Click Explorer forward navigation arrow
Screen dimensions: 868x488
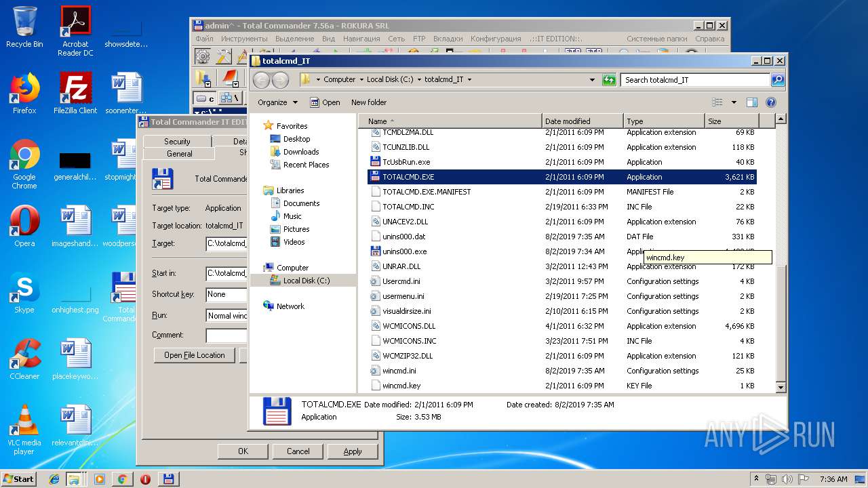pyautogui.click(x=280, y=80)
